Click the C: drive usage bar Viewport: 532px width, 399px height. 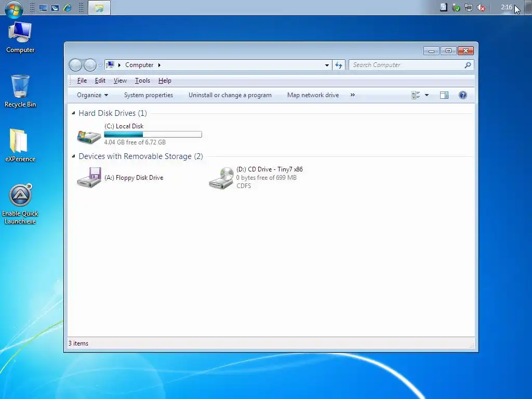153,135
